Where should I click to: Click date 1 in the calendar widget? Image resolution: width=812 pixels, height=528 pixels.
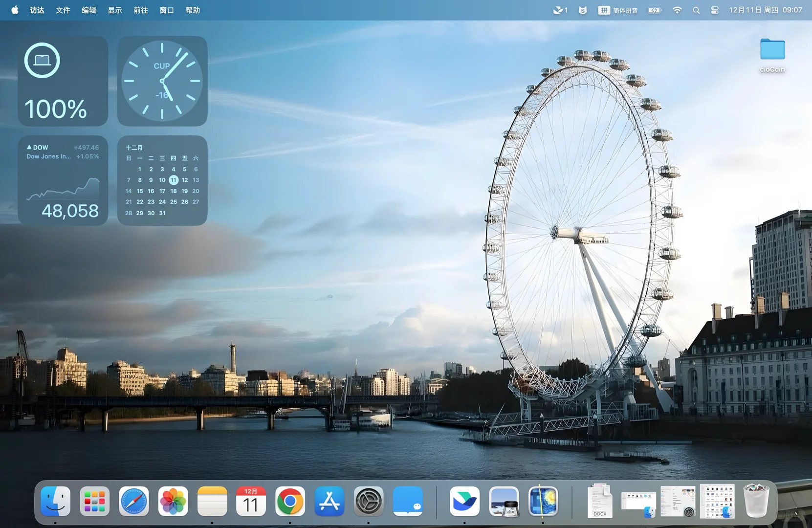click(x=140, y=169)
